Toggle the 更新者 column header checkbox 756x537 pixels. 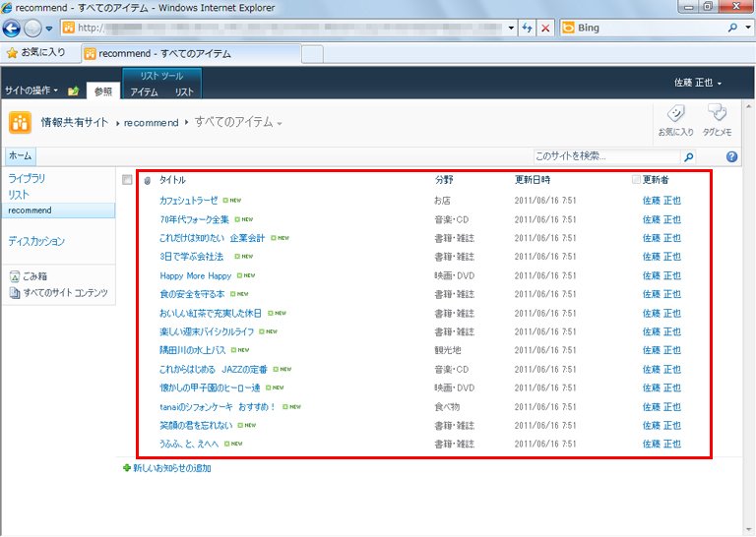pos(636,180)
